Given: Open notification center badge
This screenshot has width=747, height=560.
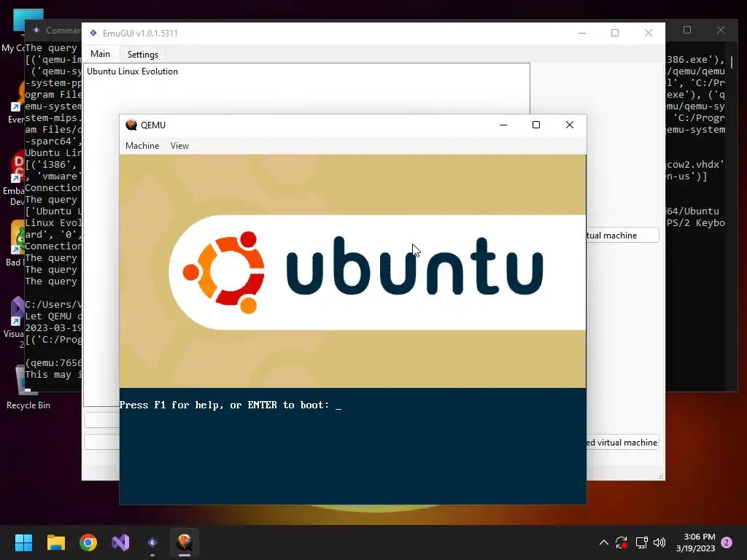Looking at the screenshot, I should coord(727,542).
